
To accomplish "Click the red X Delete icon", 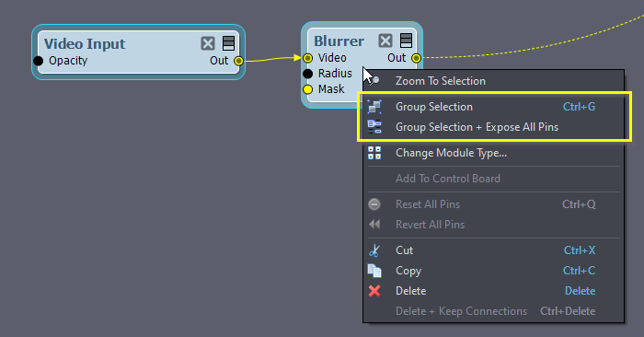I will (x=374, y=291).
